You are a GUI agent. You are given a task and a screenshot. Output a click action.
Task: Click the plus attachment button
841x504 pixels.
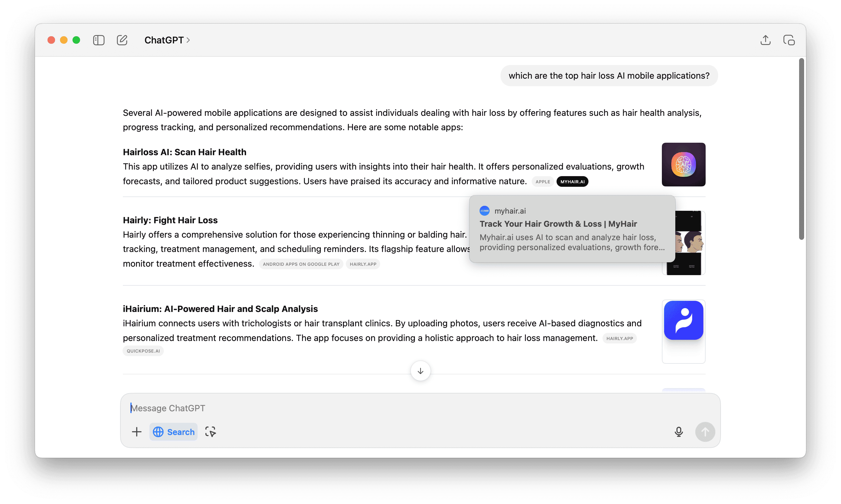tap(137, 432)
